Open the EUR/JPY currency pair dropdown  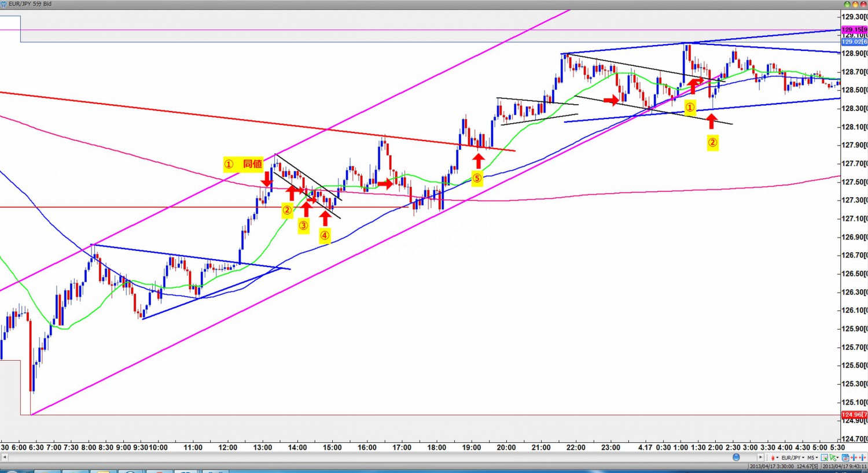tap(793, 457)
